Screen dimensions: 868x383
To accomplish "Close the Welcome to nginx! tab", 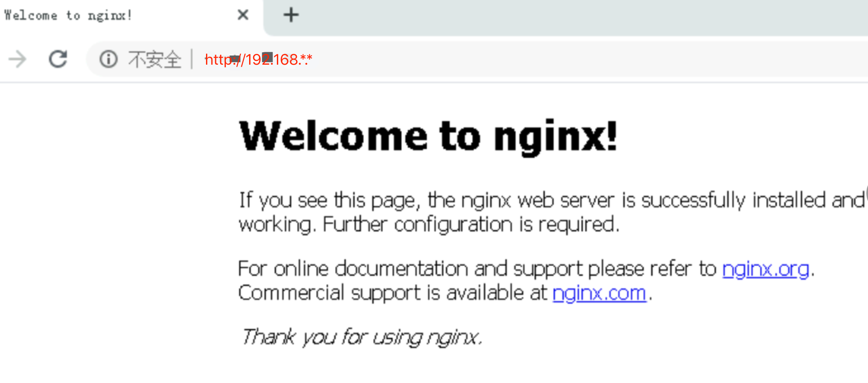I will (x=243, y=15).
